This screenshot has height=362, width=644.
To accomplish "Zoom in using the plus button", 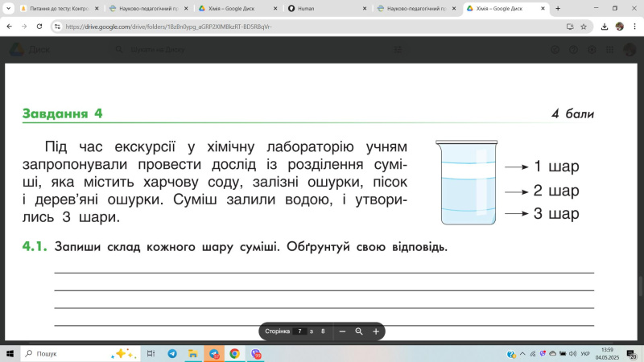I will [376, 331].
